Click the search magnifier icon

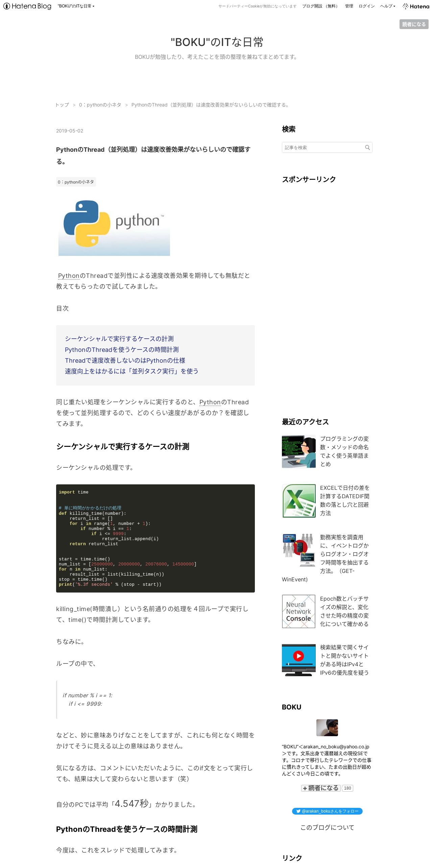[367, 147]
